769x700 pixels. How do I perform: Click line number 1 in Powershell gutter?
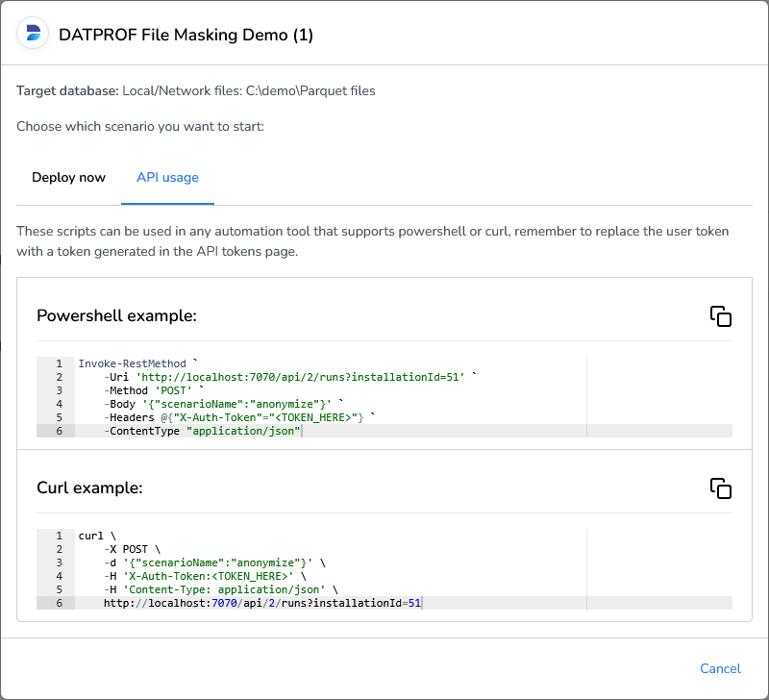(58, 363)
